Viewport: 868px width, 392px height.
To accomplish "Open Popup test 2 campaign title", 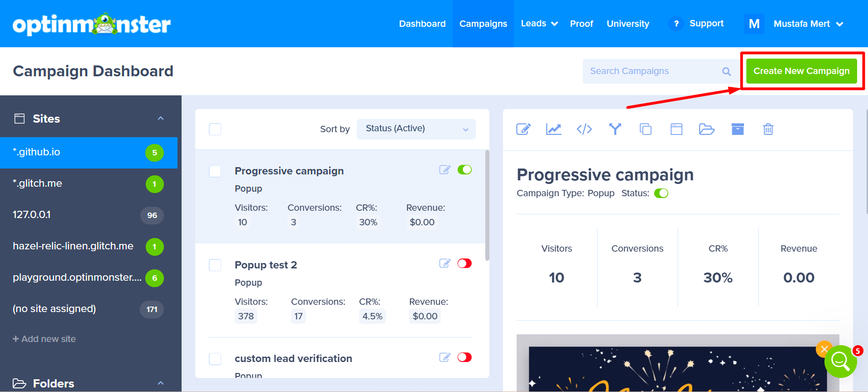I will pyautogui.click(x=266, y=265).
